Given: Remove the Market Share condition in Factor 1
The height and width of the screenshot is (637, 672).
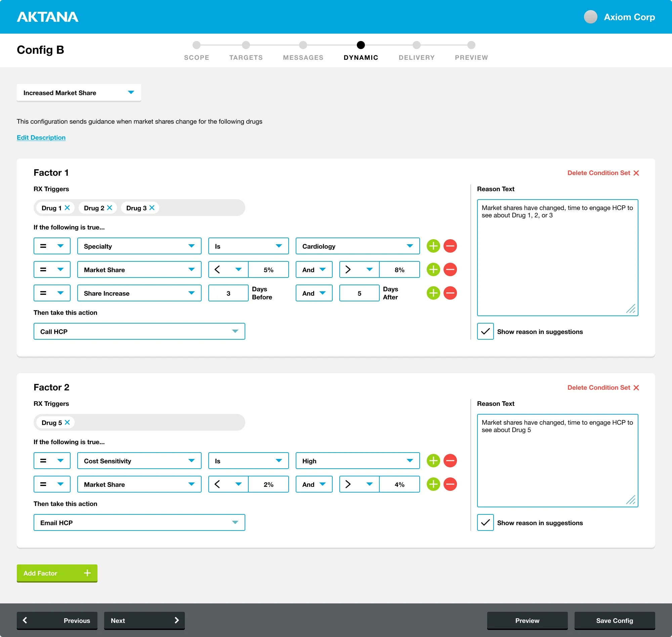Looking at the screenshot, I should pos(450,269).
